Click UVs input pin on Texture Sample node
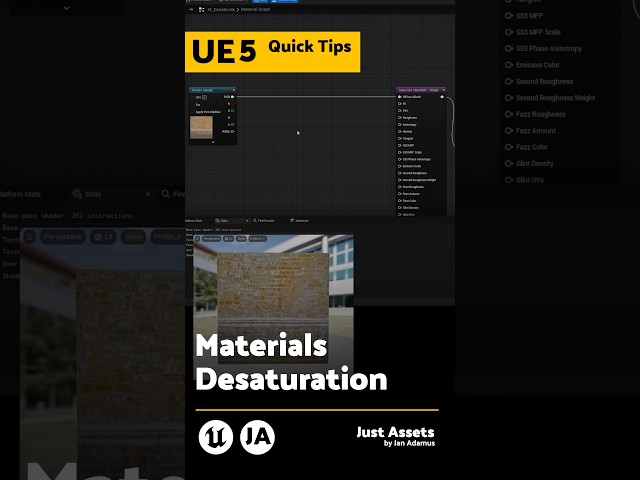Image resolution: width=640 pixels, height=480 pixels. pos(193,98)
